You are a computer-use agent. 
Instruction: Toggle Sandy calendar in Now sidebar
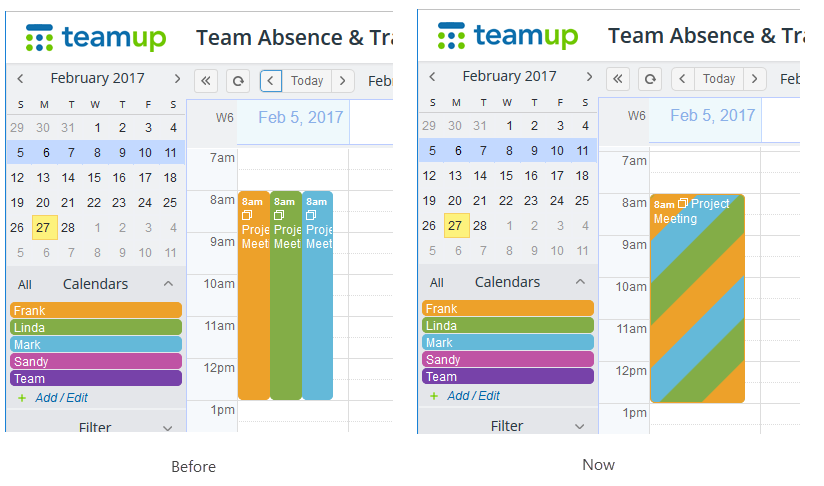(x=508, y=359)
